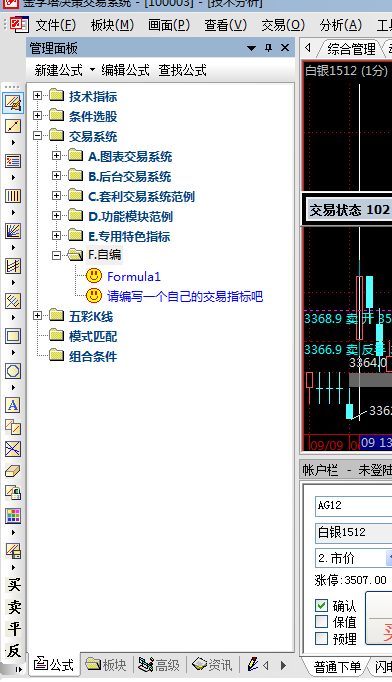
Task: Click the AG12 contract code field
Action: 354,506
